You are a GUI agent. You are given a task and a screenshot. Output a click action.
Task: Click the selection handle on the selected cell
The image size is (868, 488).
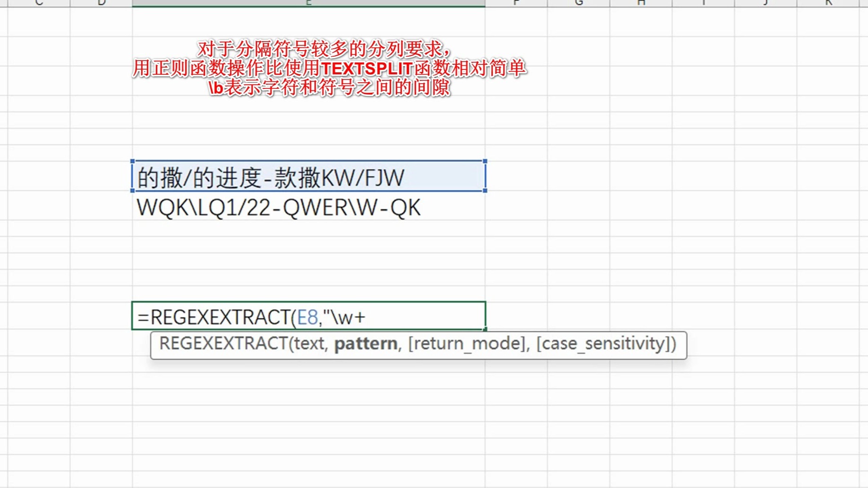click(x=485, y=191)
